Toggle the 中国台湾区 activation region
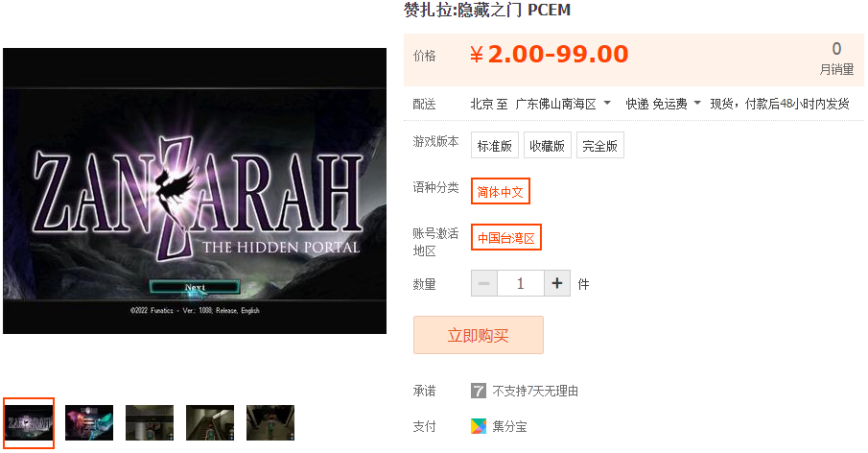 click(506, 237)
